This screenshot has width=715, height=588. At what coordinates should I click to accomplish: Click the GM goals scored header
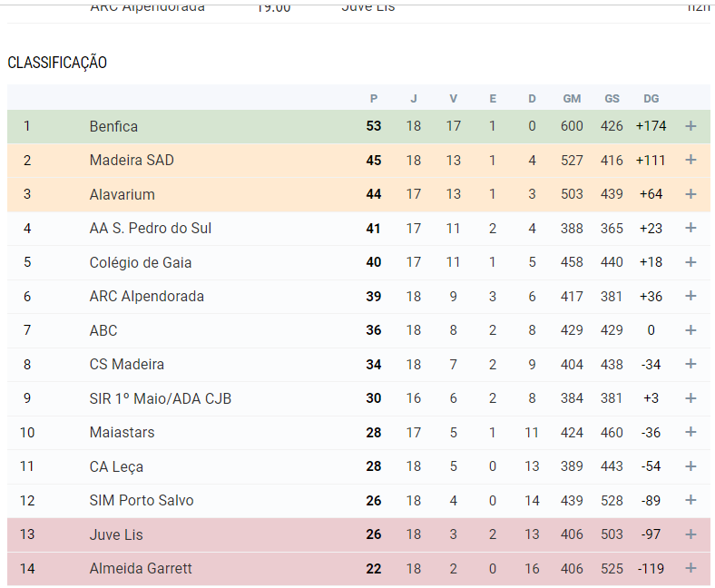[x=572, y=99]
